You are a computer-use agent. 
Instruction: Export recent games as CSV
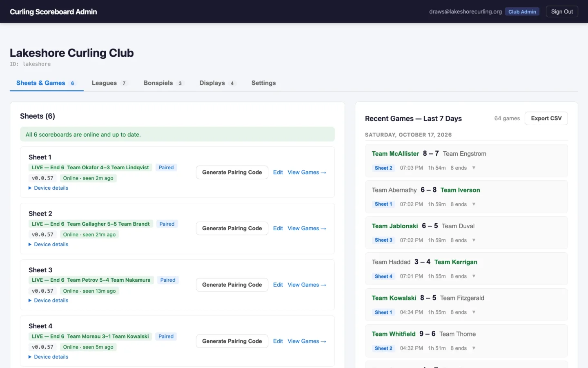point(546,118)
